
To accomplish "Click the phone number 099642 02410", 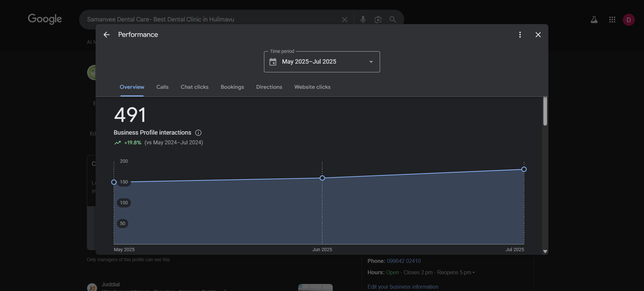I will point(404,261).
